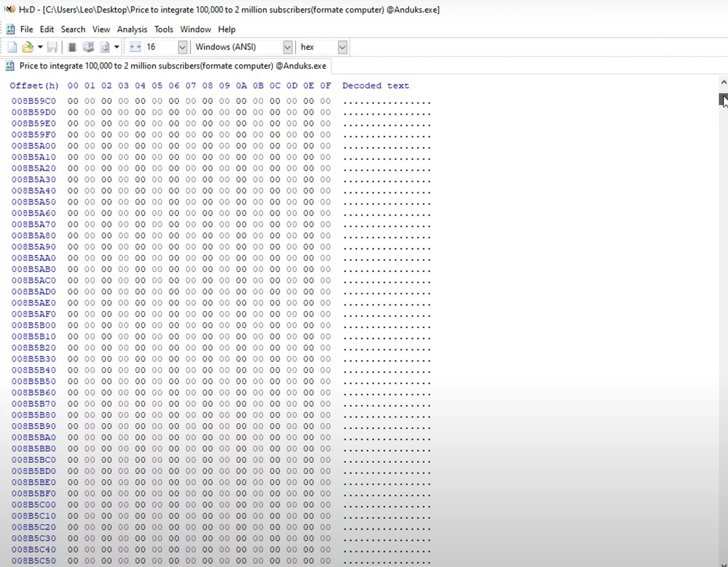Click column 08 byte in row 008B5AF0
The width and height of the screenshot is (728, 567).
(207, 314)
